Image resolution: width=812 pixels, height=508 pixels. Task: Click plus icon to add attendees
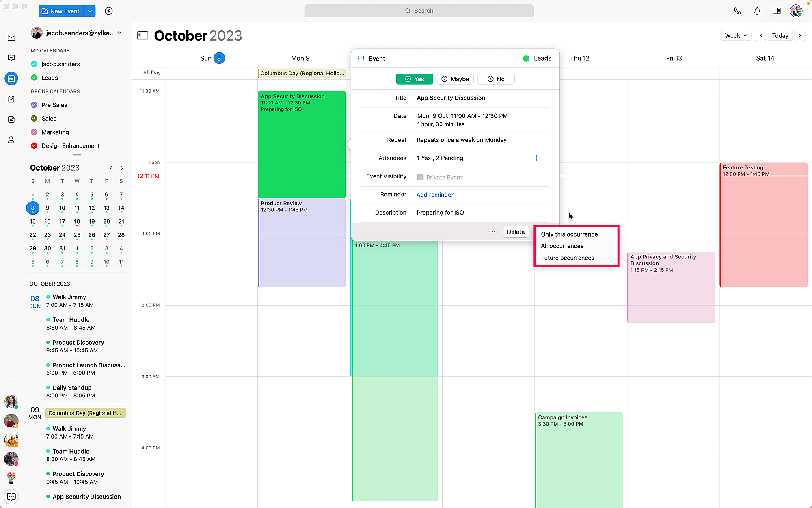(536, 158)
